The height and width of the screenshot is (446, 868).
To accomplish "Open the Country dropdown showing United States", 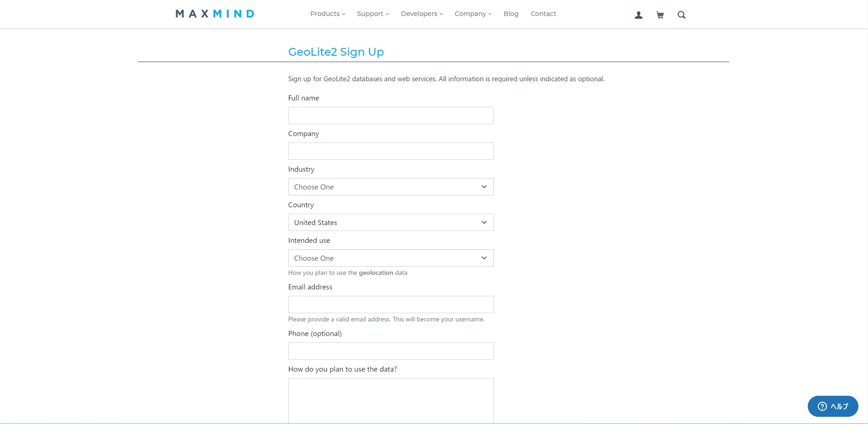I will tap(391, 222).
